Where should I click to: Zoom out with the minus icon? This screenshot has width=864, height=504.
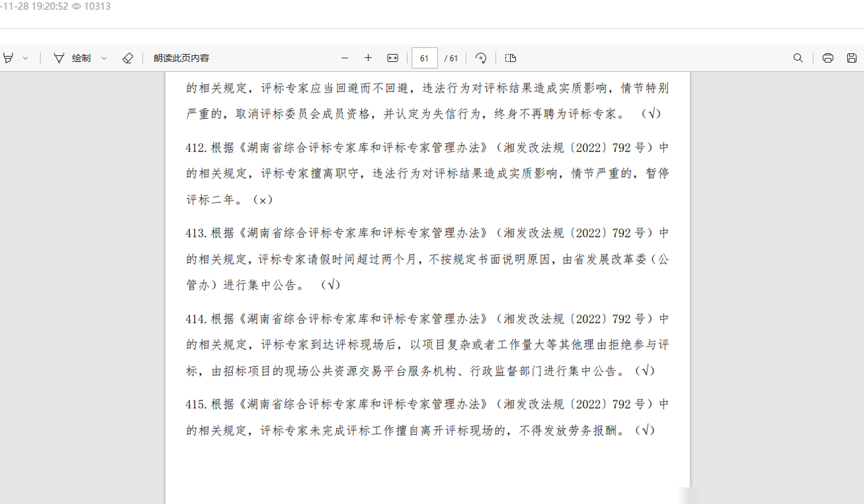345,58
